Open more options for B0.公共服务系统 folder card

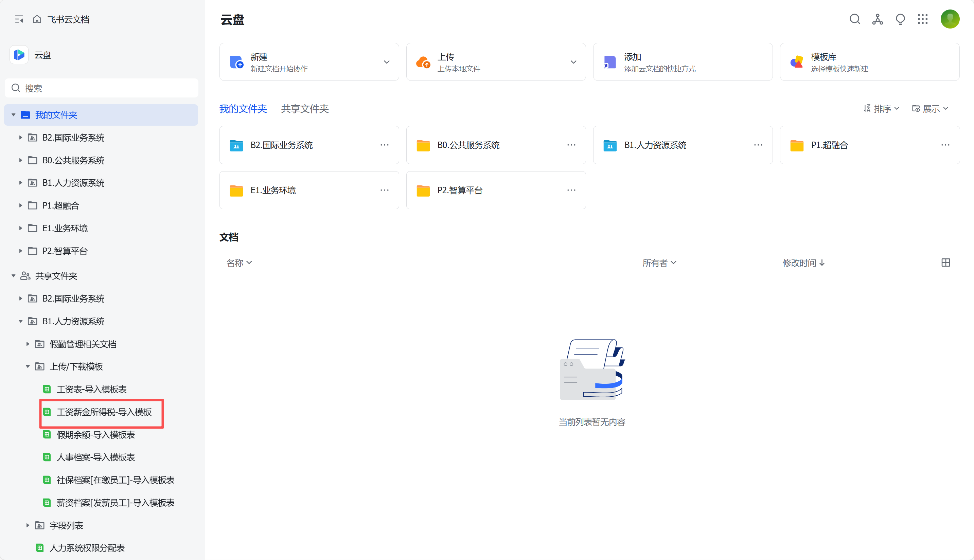(x=571, y=145)
